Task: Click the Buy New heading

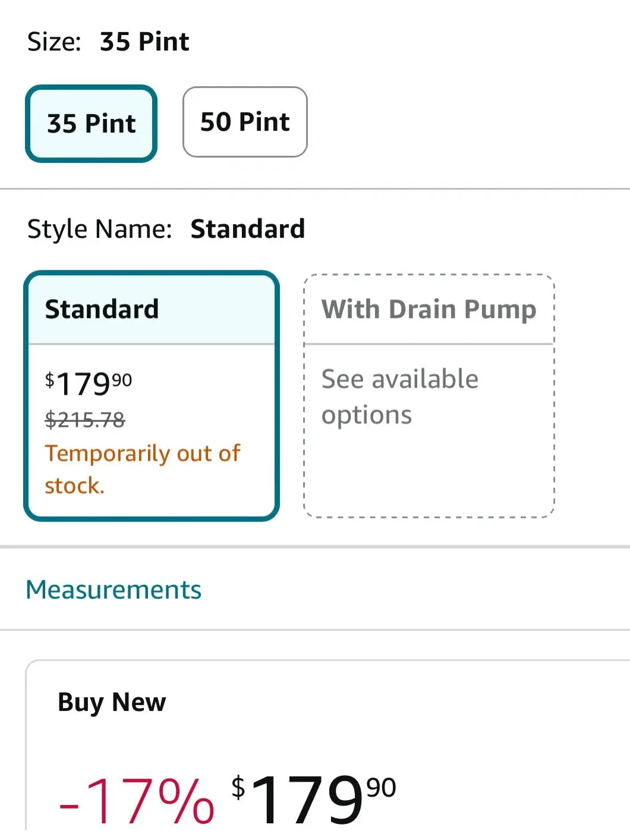Action: (x=112, y=702)
